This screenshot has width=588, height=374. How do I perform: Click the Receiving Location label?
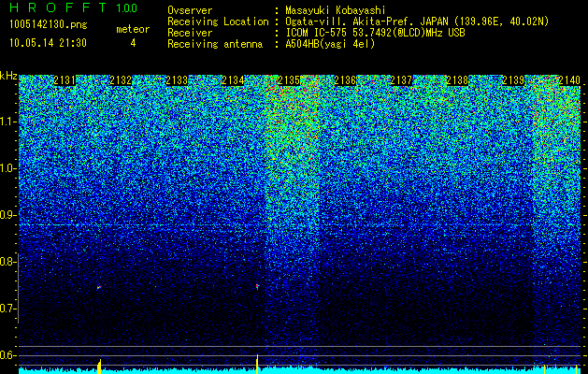[x=218, y=22]
